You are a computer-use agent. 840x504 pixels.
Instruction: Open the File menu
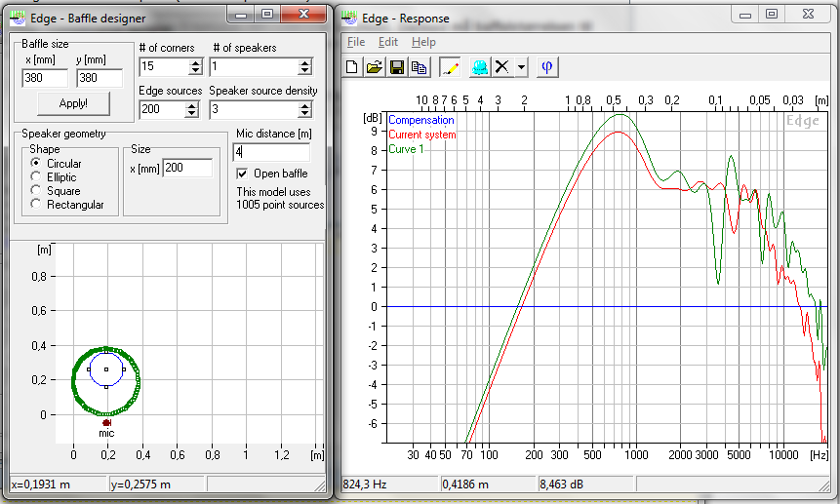tap(356, 42)
